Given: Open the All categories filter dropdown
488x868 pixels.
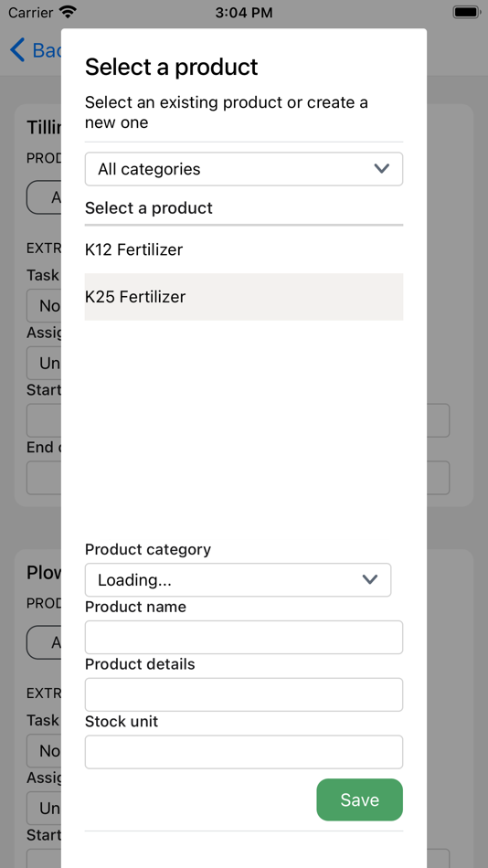Looking at the screenshot, I should pyautogui.click(x=244, y=169).
